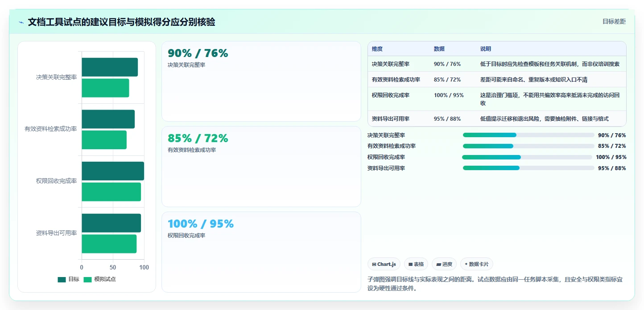The width and height of the screenshot is (644, 310).
Task: Click the 说明 table column header
Action: (486, 49)
